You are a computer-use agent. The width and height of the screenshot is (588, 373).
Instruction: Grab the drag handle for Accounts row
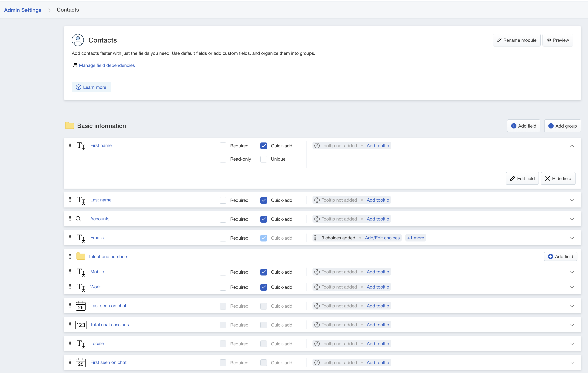(70, 218)
